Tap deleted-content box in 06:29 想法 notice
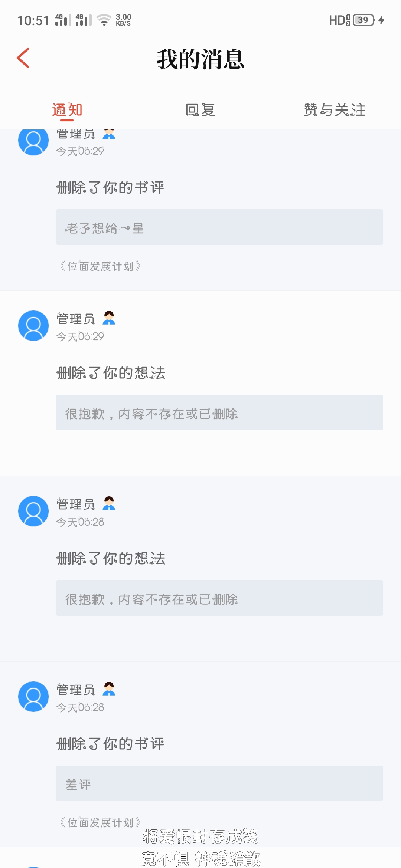 pyautogui.click(x=219, y=412)
